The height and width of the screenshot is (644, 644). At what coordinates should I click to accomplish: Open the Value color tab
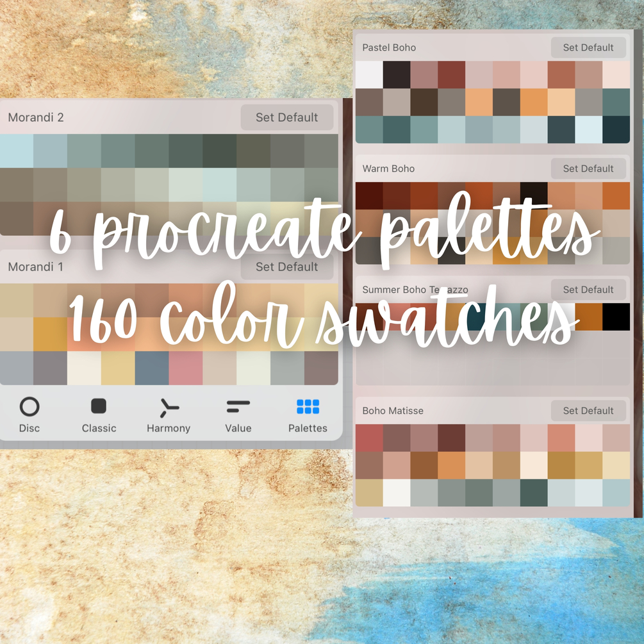[238, 415]
